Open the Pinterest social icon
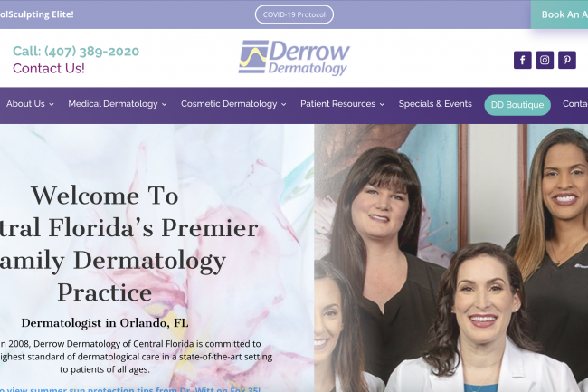This screenshot has width=588, height=392. 567,60
